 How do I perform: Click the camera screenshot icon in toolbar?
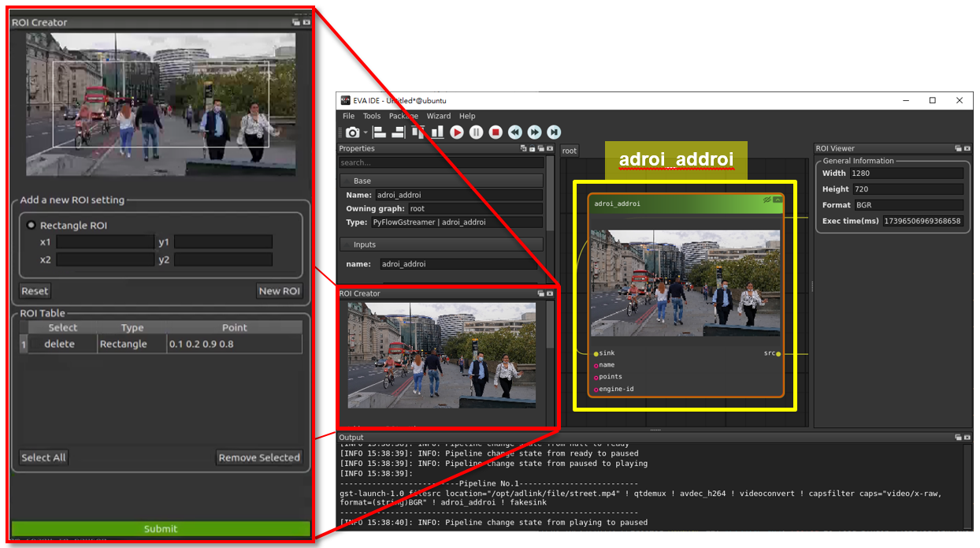351,132
